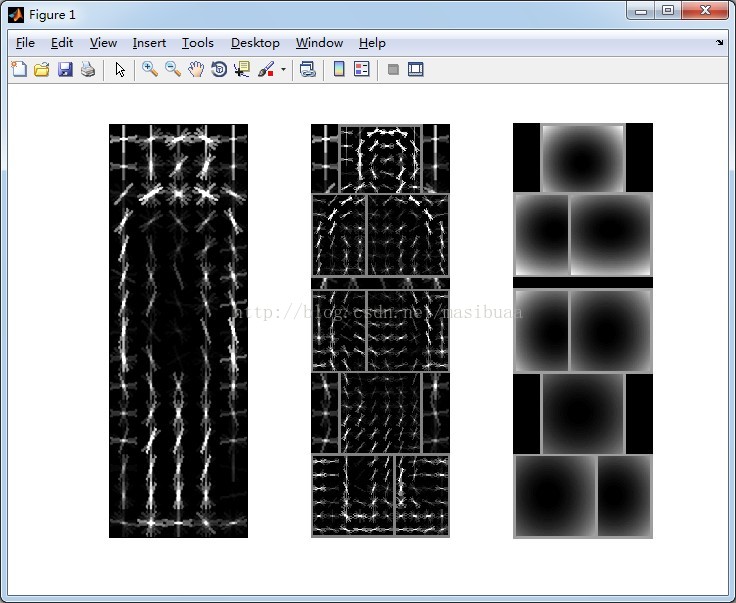Save figure using the floppy disk icon
This screenshot has height=603, width=736.
click(x=65, y=69)
